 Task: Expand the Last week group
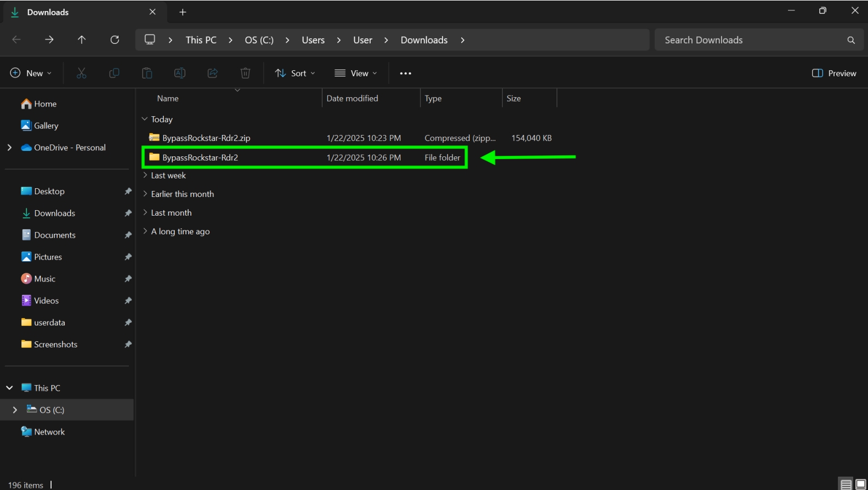[x=145, y=175]
